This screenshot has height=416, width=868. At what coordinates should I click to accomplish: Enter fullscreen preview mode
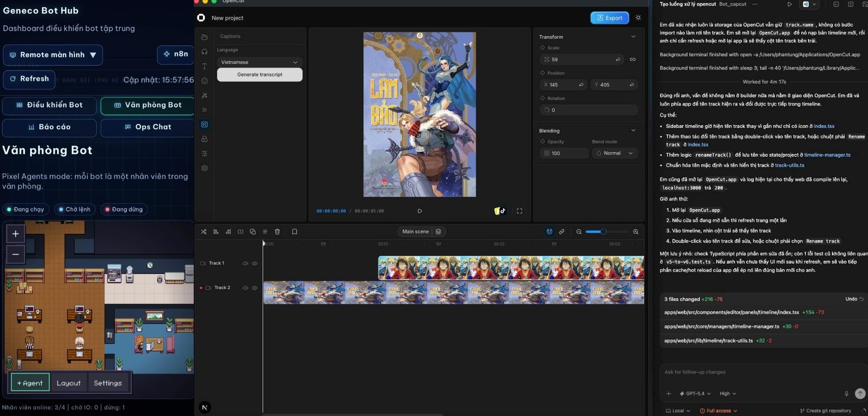519,211
